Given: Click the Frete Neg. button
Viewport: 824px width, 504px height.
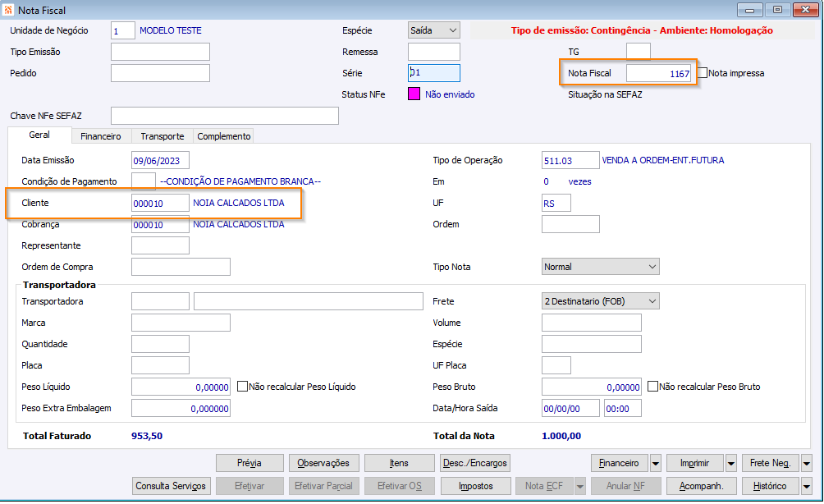Looking at the screenshot, I should pyautogui.click(x=771, y=464).
